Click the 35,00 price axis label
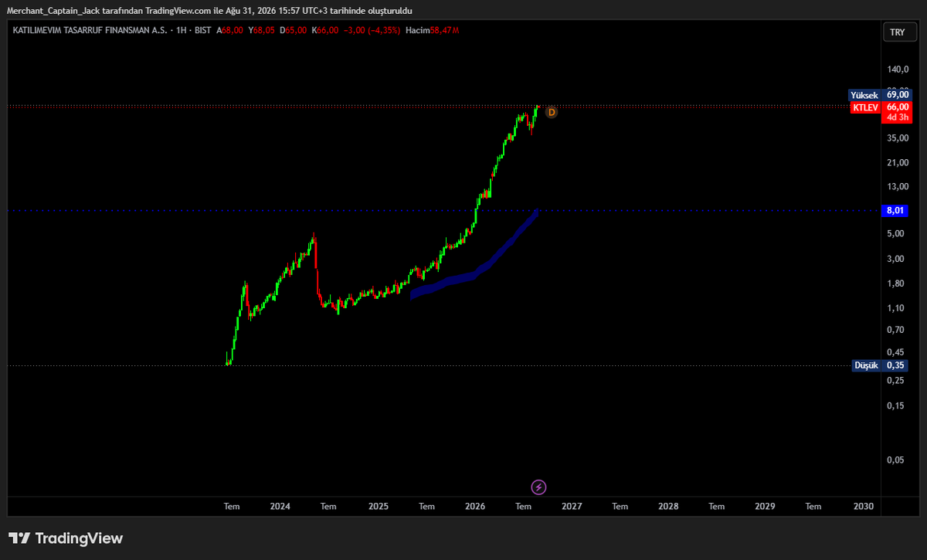The width and height of the screenshot is (927, 560). point(896,138)
